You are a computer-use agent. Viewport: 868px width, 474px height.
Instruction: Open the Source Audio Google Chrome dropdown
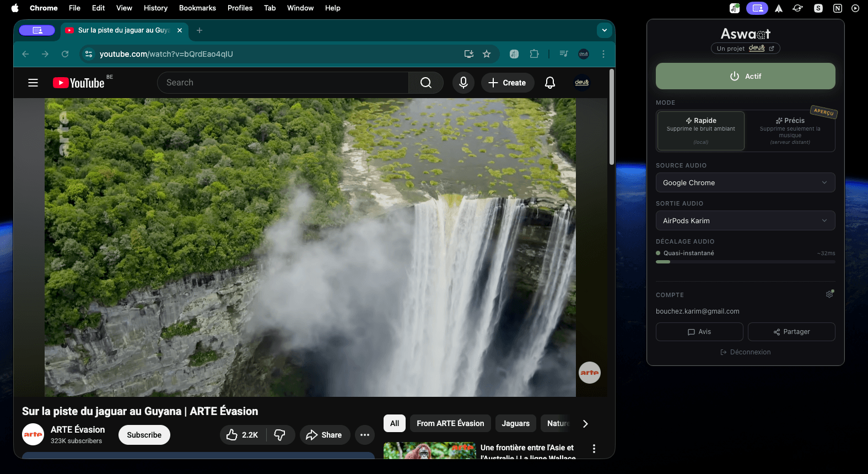tap(746, 182)
